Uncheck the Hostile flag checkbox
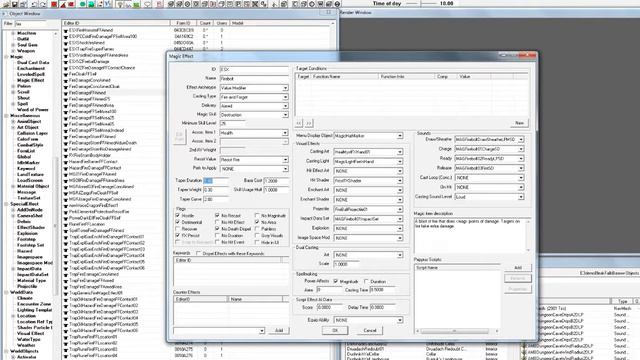640x360 pixels. coord(178,216)
